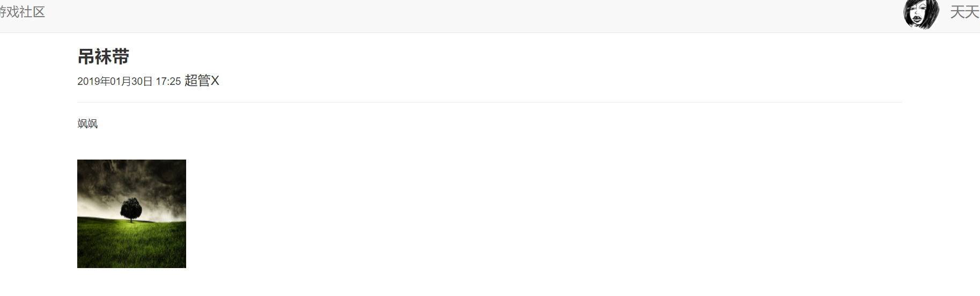This screenshot has height=296, width=980.
Task: Open the 天天 user menu
Action: [x=964, y=12]
